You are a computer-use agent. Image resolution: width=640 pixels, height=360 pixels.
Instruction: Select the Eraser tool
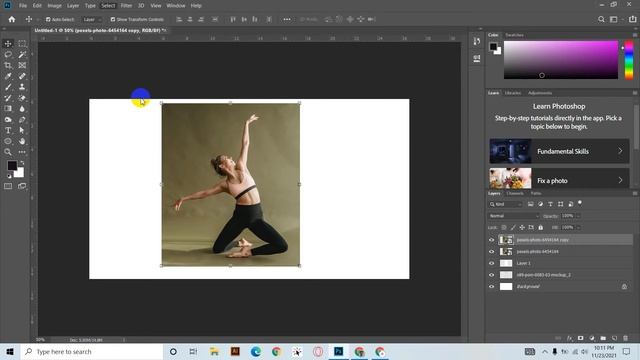tap(22, 98)
